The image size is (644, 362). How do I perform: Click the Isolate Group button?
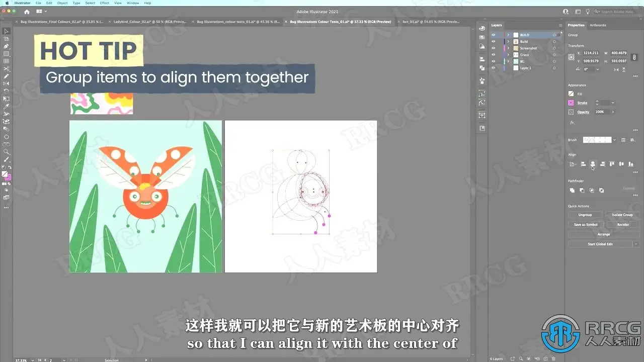click(x=622, y=215)
